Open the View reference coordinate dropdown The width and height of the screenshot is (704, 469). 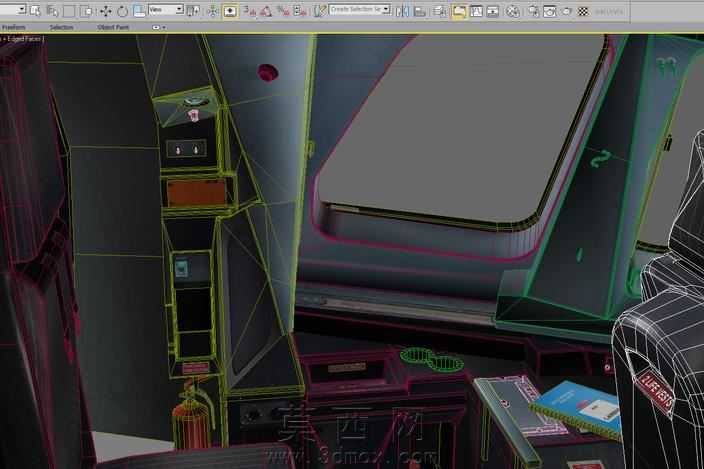(166, 9)
